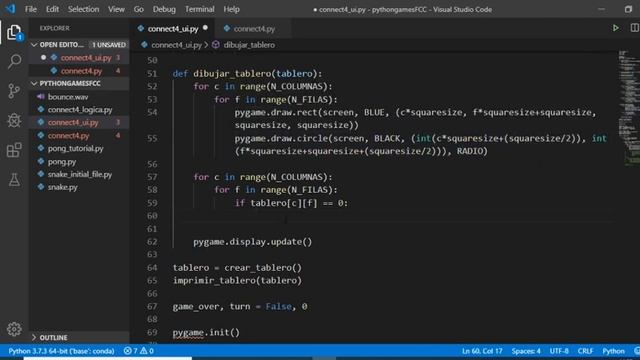Image resolution: width=640 pixels, height=360 pixels.
Task: Open the Explorer view in activity bar
Action: (14, 32)
